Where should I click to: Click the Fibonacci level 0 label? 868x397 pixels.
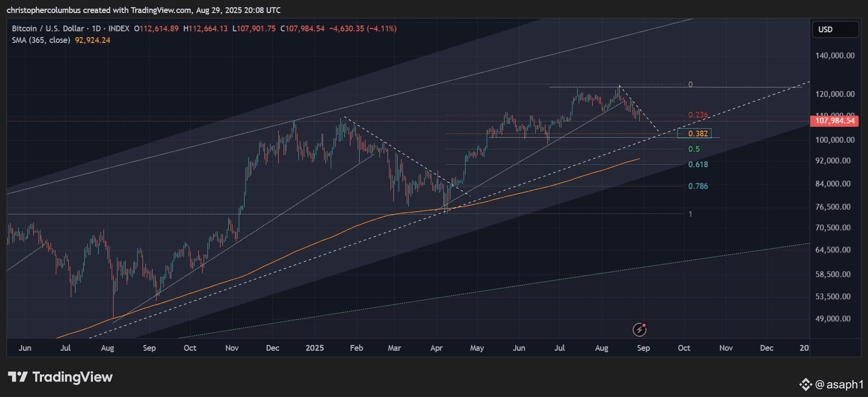[690, 84]
